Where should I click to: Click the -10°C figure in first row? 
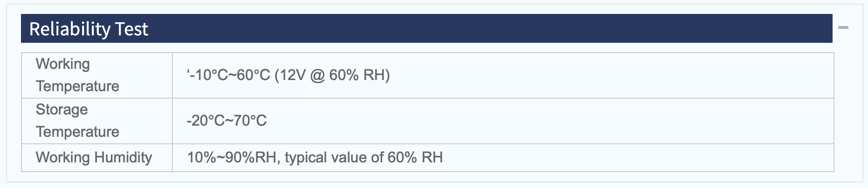(208, 75)
